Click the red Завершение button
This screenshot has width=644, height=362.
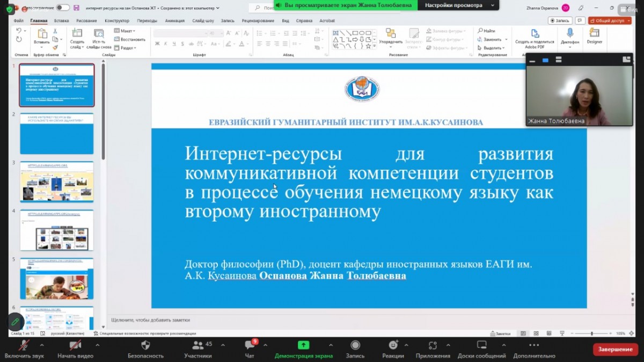615,350
